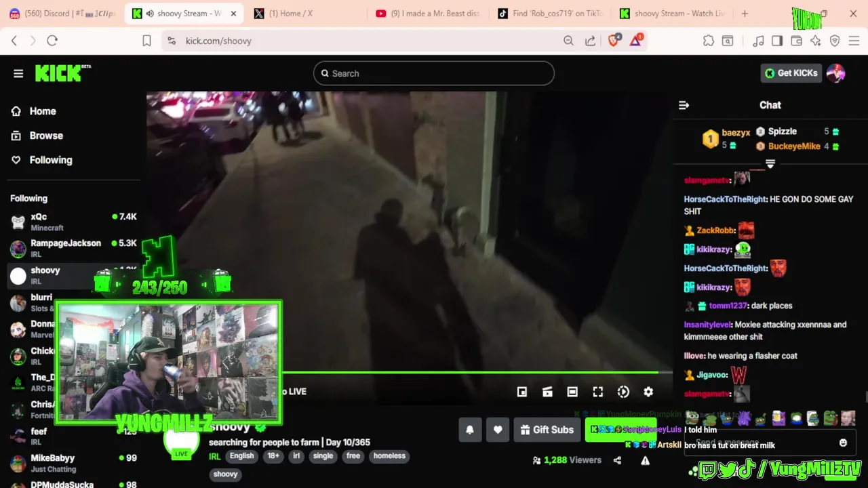Click the browser share page icon
Image resolution: width=868 pixels, height=488 pixels.
[590, 41]
